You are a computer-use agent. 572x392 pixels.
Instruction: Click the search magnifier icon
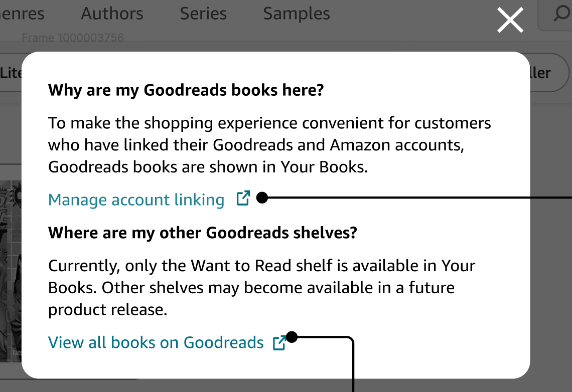pos(561,15)
